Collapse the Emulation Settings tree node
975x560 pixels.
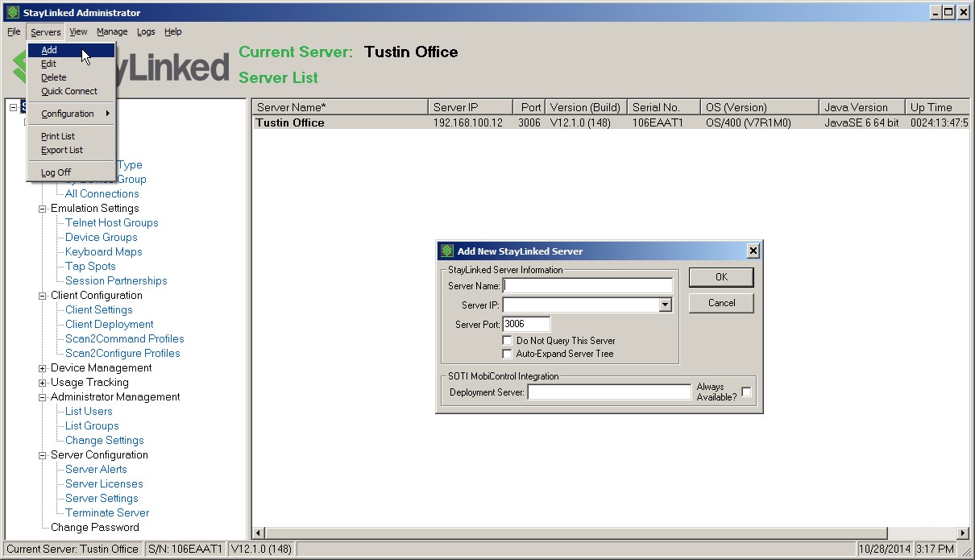[41, 208]
